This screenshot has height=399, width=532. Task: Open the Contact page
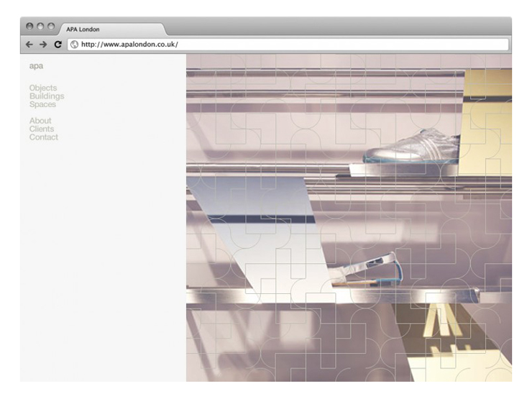(44, 137)
